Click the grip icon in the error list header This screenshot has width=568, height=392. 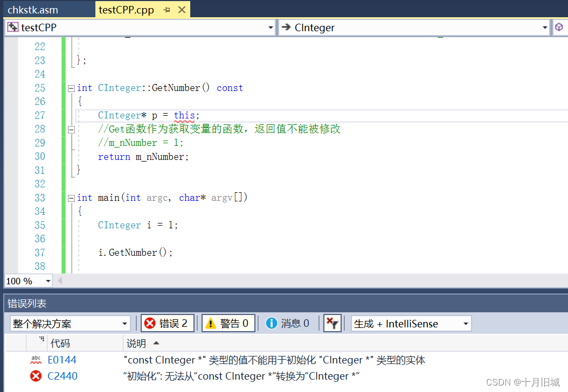point(42,339)
